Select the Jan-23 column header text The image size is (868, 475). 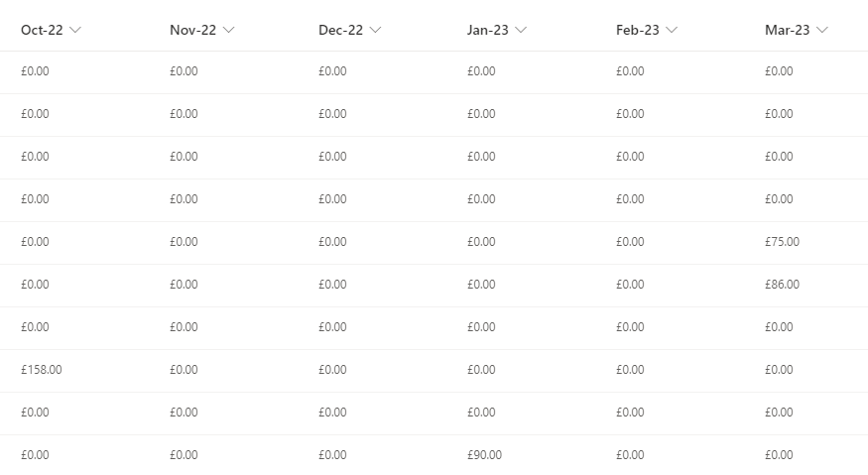tap(488, 30)
